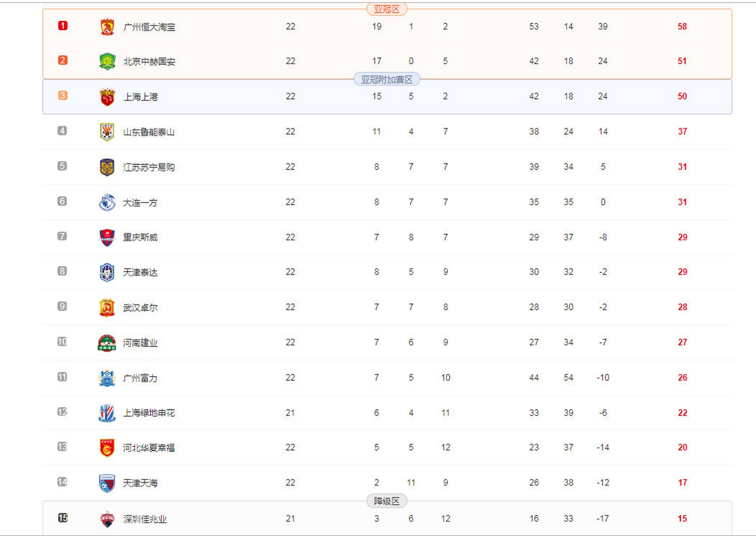
Task: Click the 武汉卓尔 club badge
Action: tap(107, 307)
